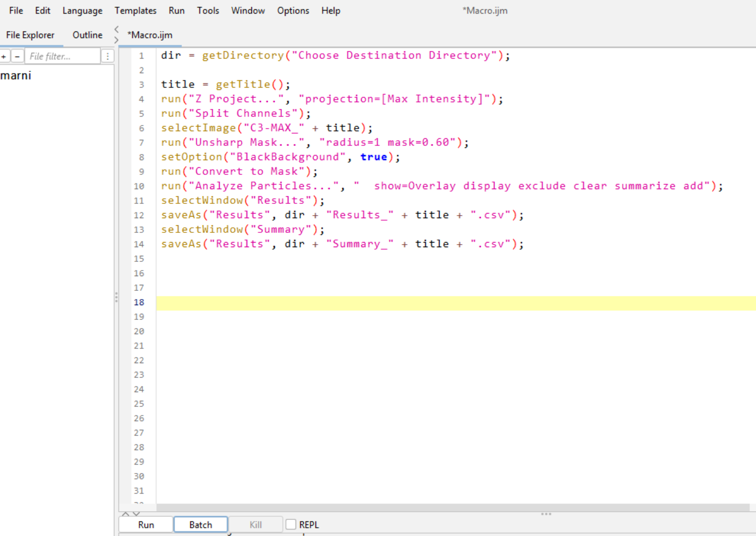Click the minus button beside File filter
Viewport: 756px width, 536px height.
click(17, 56)
